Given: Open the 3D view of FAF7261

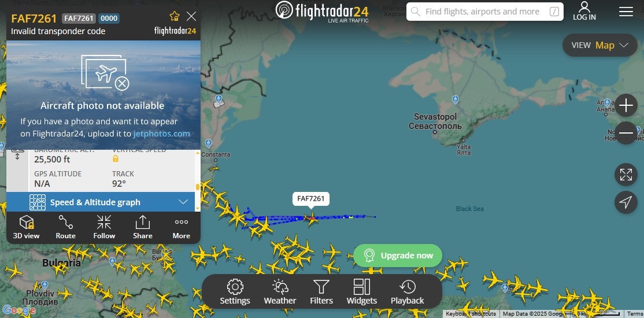Looking at the screenshot, I should point(26,227).
